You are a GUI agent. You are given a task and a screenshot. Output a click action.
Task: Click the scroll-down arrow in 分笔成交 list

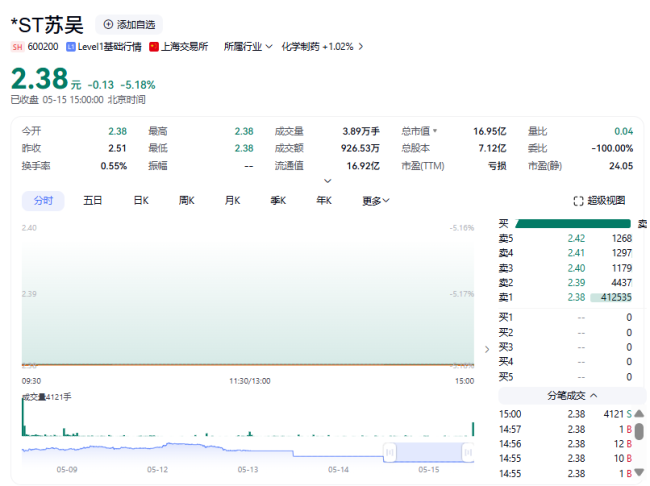pos(639,472)
